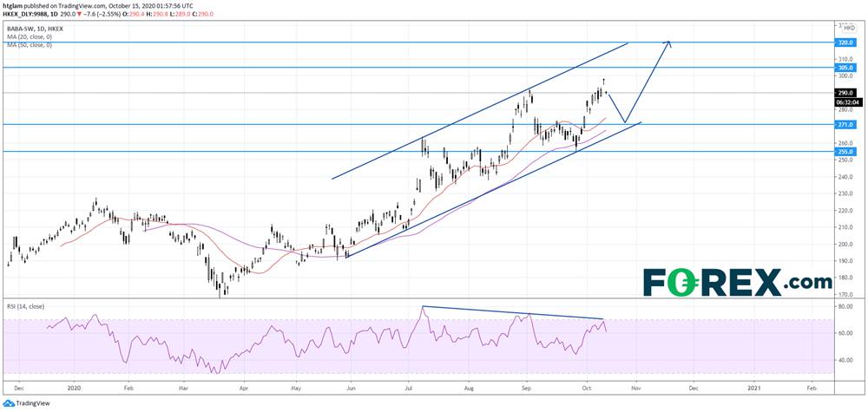The image size is (868, 412).
Task: Click the RSI divergence trend line
Action: [x=512, y=313]
